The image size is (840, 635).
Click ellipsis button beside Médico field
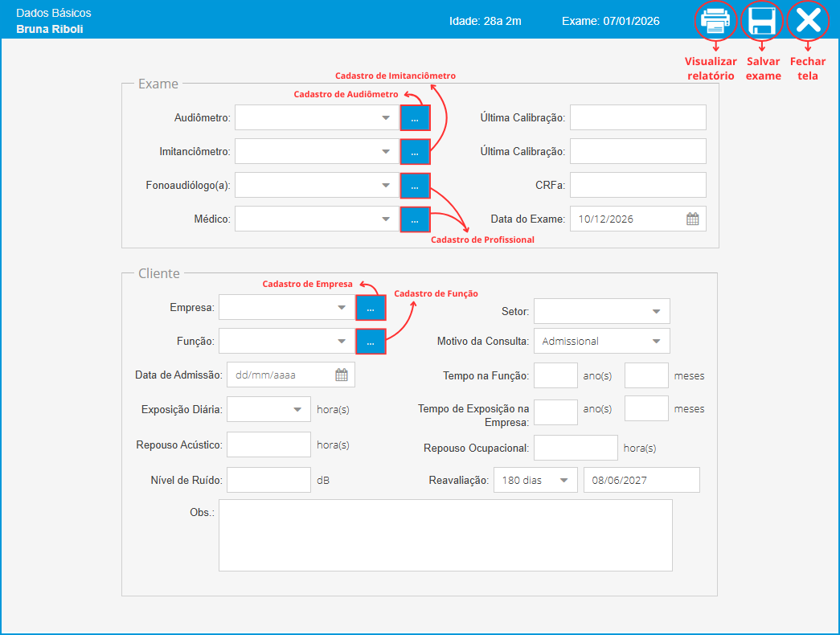415,219
